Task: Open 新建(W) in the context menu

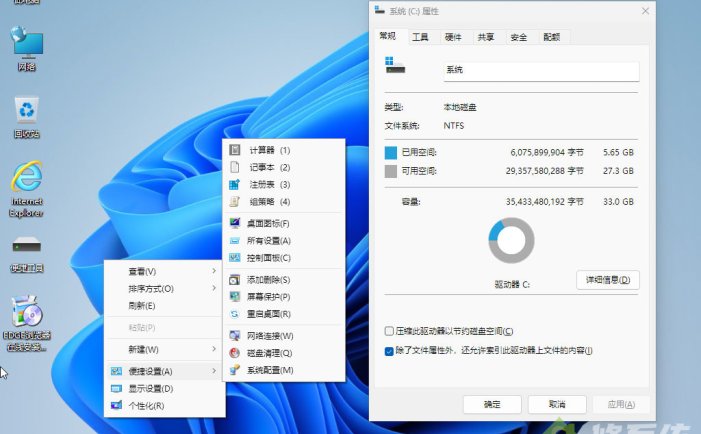Action: tap(144, 349)
